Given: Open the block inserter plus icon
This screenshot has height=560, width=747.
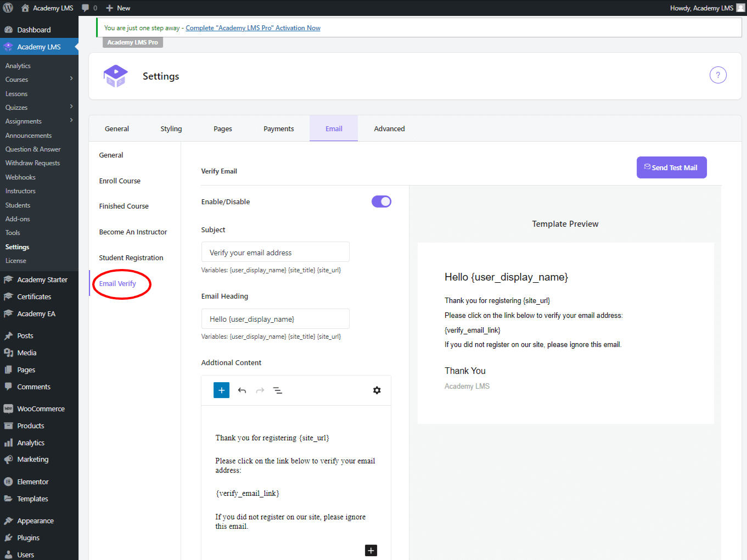Looking at the screenshot, I should coord(221,390).
